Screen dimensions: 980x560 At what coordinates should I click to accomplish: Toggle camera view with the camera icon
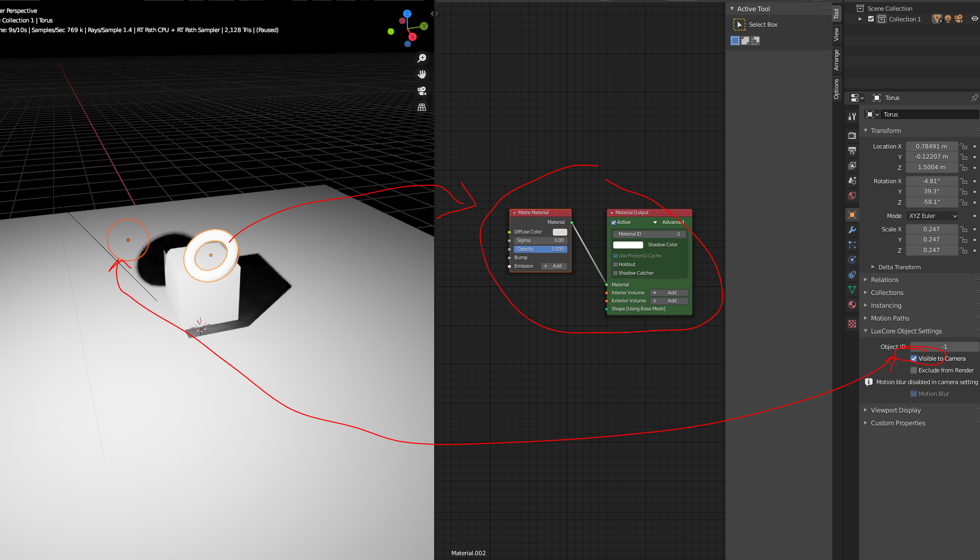[x=422, y=91]
